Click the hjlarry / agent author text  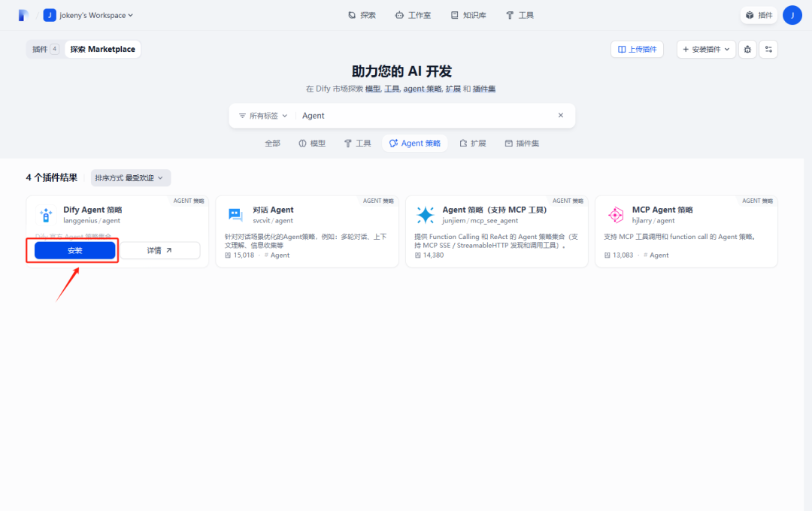[653, 220]
